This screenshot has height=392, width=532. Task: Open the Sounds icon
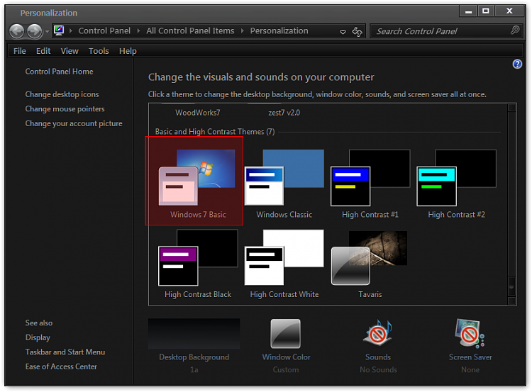click(378, 333)
